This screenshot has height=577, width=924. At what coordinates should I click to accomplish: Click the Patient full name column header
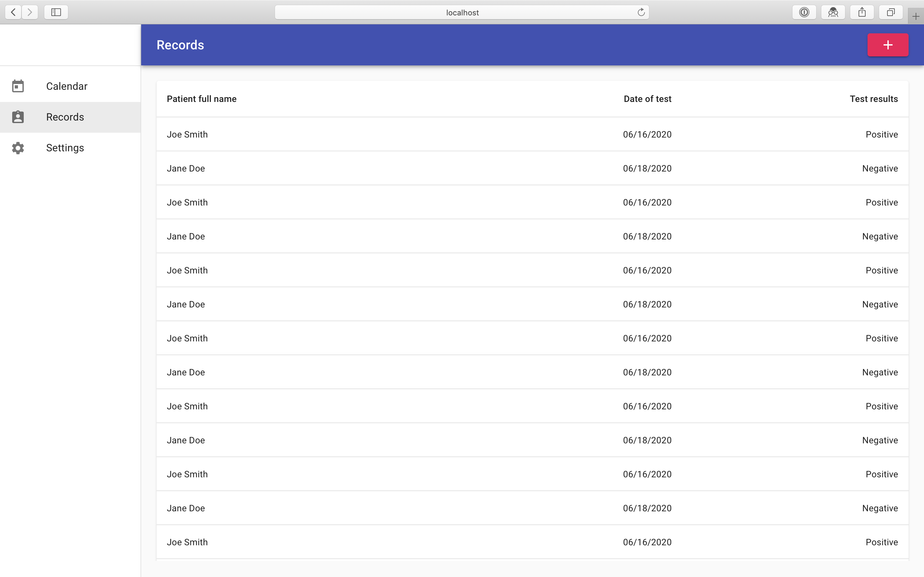pyautogui.click(x=201, y=99)
